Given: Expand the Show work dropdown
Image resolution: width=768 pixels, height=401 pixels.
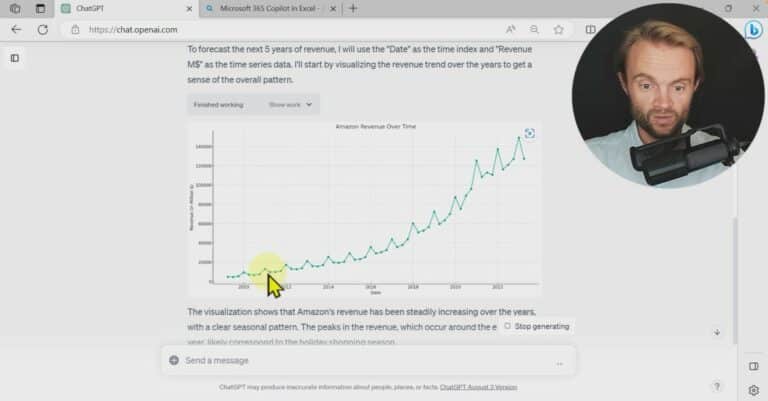Looking at the screenshot, I should (x=290, y=105).
